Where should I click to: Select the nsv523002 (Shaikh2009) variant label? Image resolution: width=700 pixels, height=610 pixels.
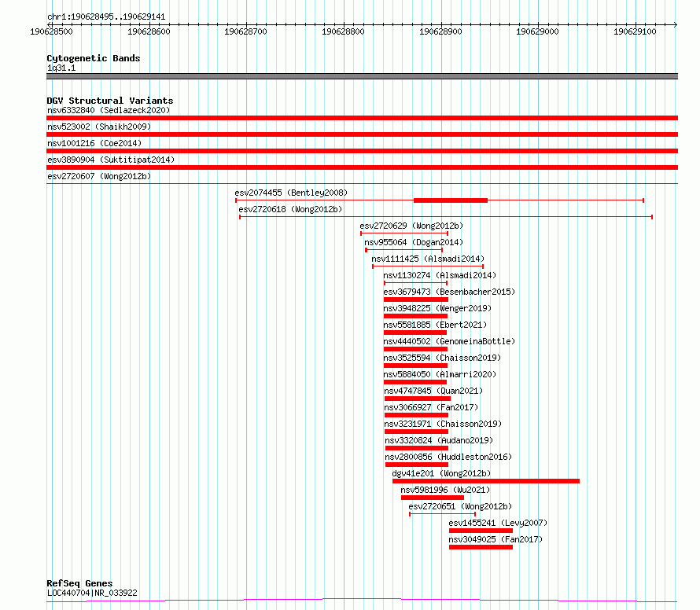99,127
